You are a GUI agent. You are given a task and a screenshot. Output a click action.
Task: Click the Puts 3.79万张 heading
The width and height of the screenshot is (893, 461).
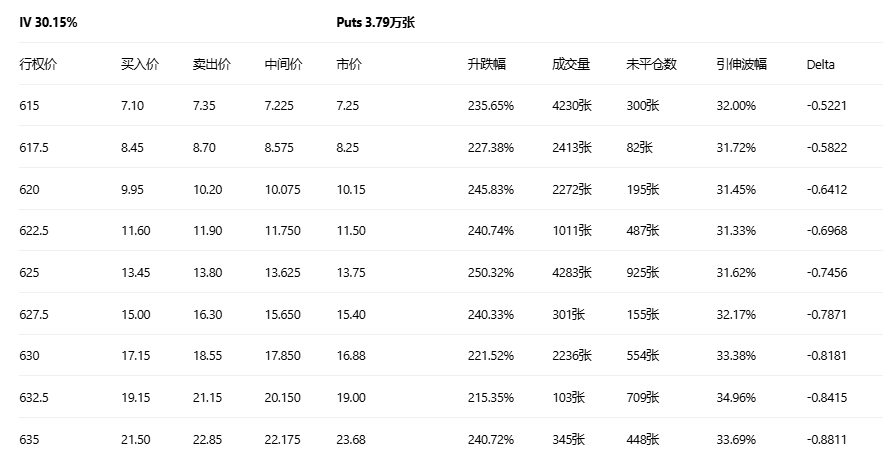[x=375, y=22]
